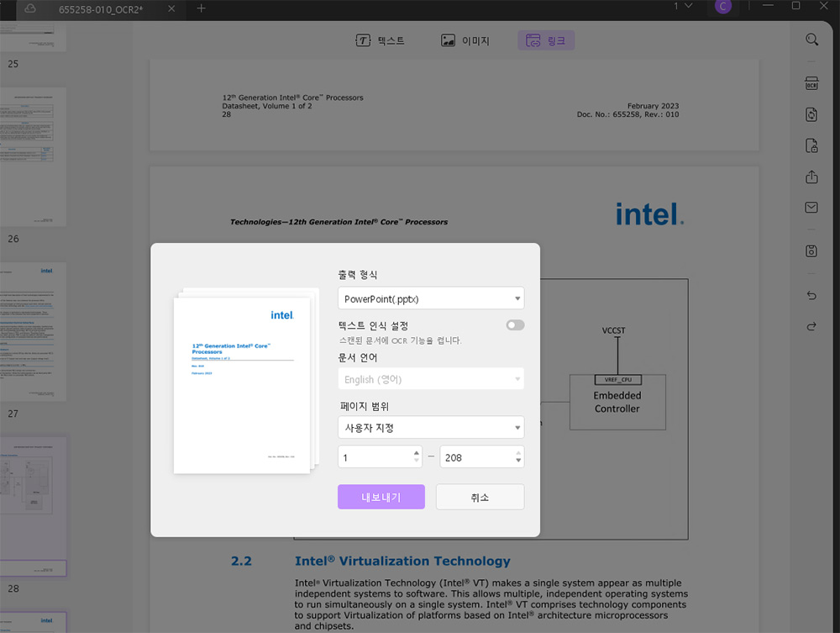
Task: Click the Embedded Controller box in diagram
Action: [x=617, y=402]
